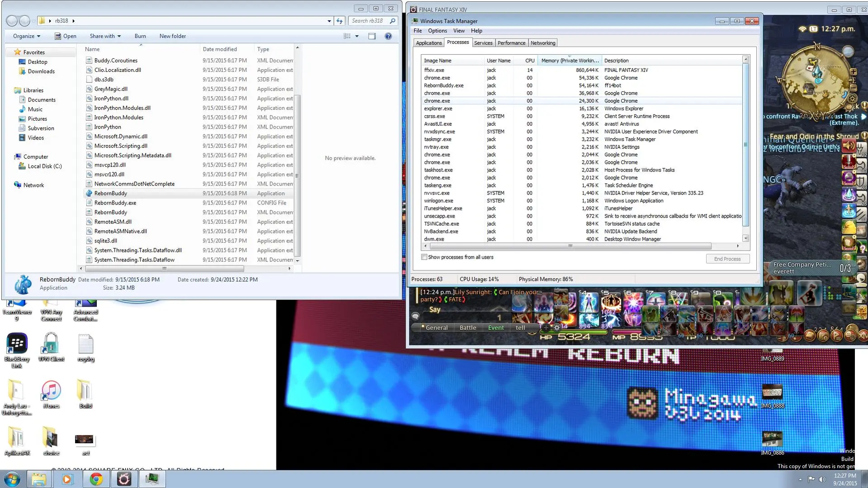
Task: Open BlackBerry Link desktop icon
Action: (x=17, y=351)
